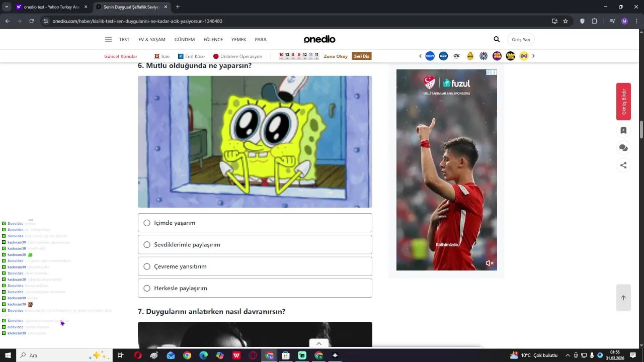644x362 pixels.
Task: Go to the onedio logo homepage
Action: coord(319,39)
